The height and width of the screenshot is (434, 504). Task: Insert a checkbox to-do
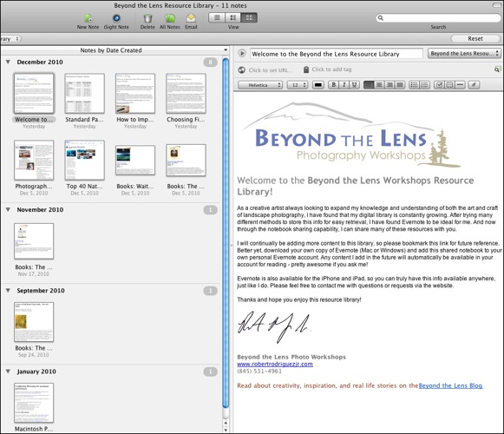[x=439, y=85]
